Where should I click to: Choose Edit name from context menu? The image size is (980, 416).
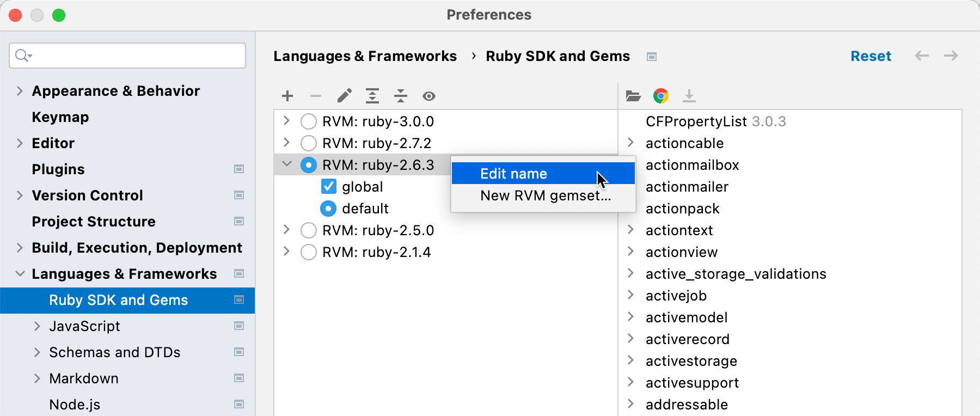(x=543, y=174)
